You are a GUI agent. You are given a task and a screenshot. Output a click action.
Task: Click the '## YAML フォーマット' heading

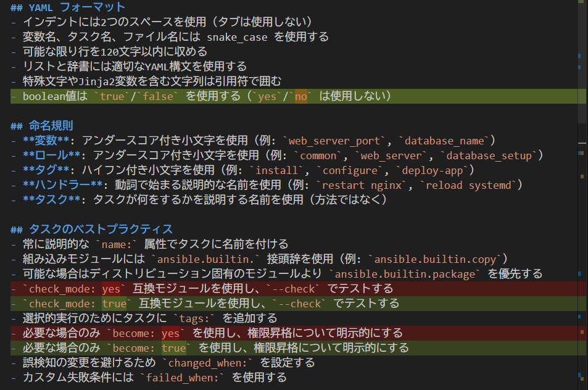click(68, 7)
